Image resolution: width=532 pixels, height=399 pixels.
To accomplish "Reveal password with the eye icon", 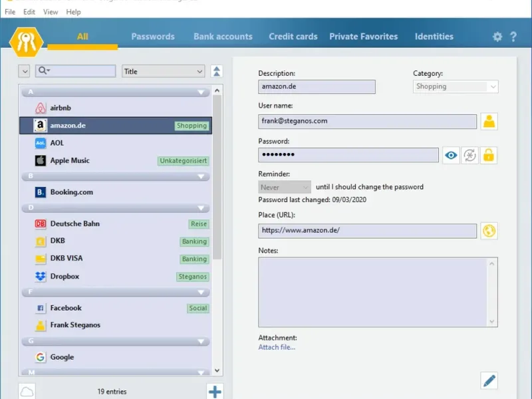I will [451, 156].
